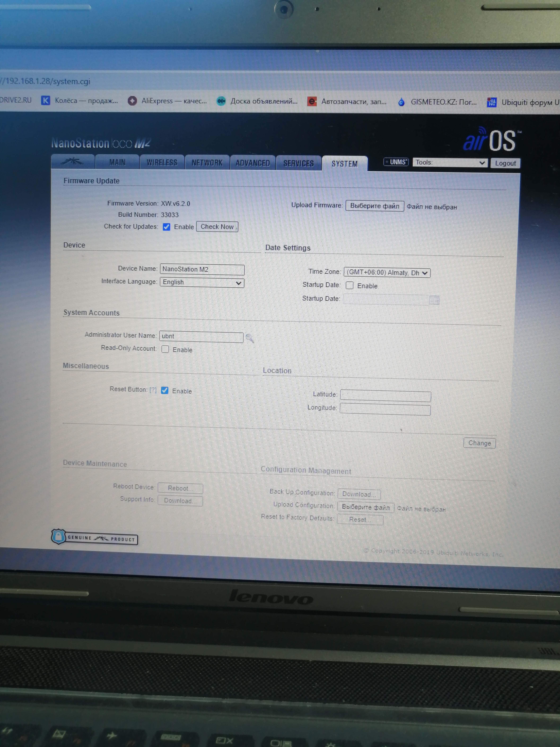The height and width of the screenshot is (747, 560).
Task: Switch to the WIRELESS tab
Action: [162, 163]
